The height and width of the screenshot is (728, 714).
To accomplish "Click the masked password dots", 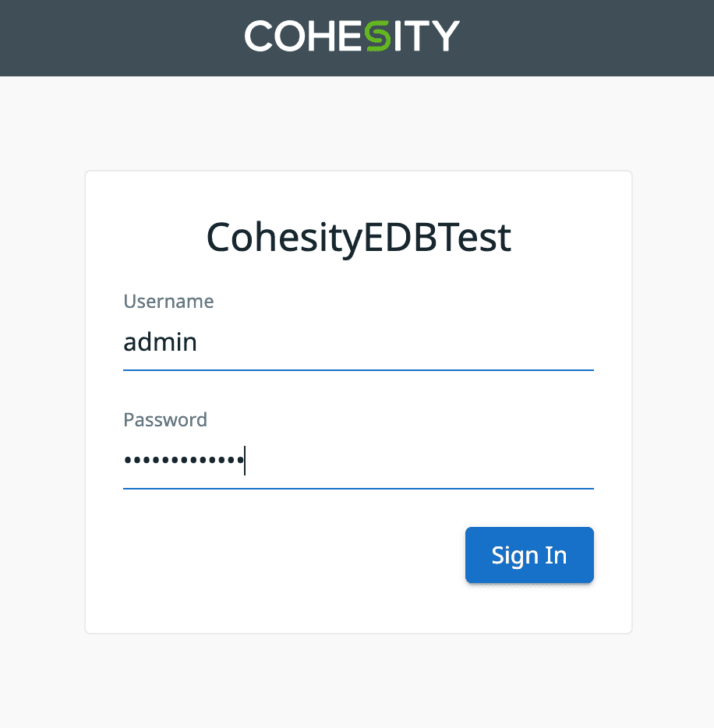I will 183,460.
